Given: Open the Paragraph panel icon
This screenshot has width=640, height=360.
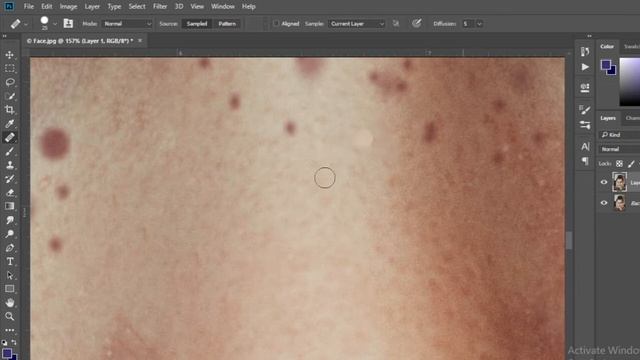Looking at the screenshot, I should 585,161.
